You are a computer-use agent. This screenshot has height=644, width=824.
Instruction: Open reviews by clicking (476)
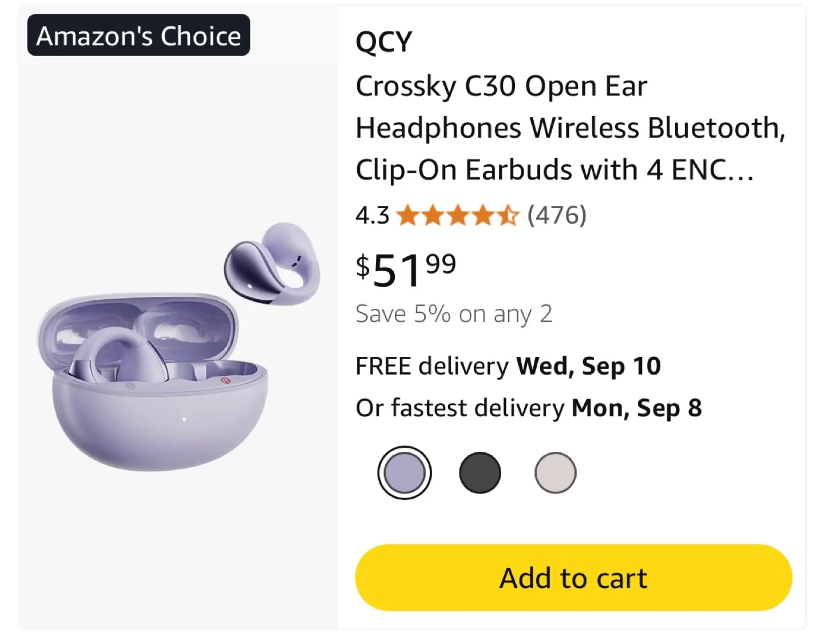(x=556, y=215)
